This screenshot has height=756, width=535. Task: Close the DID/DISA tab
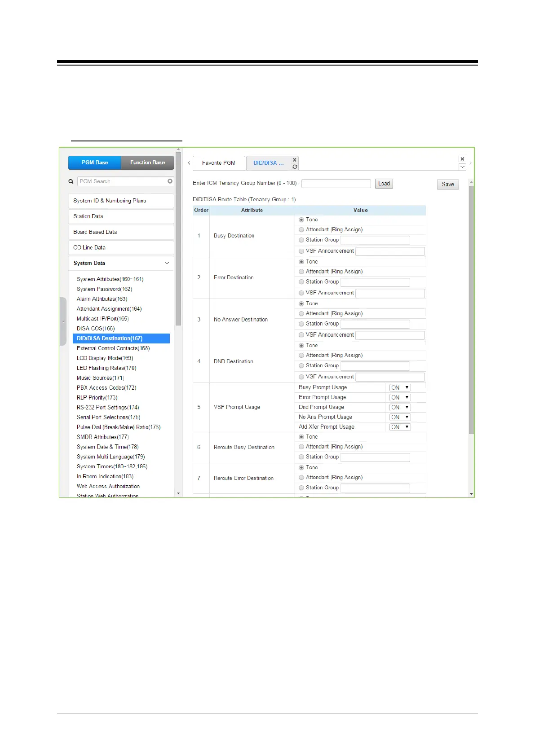click(295, 160)
